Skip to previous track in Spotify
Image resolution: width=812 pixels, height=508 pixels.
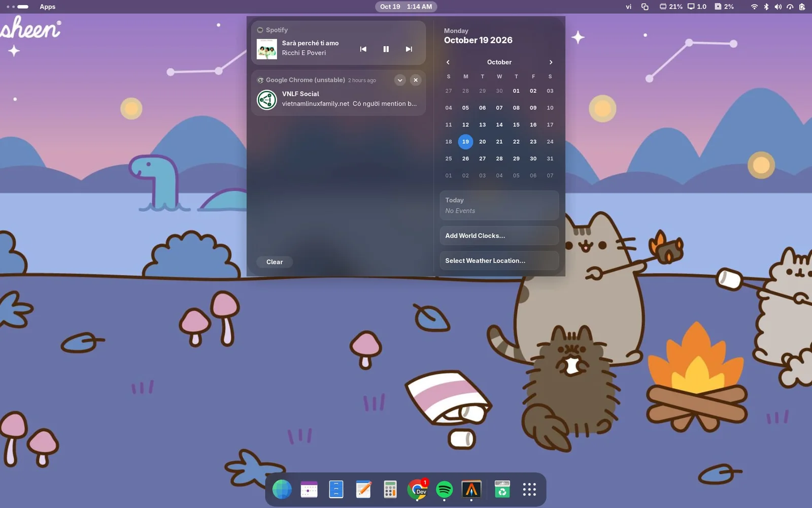(363, 49)
